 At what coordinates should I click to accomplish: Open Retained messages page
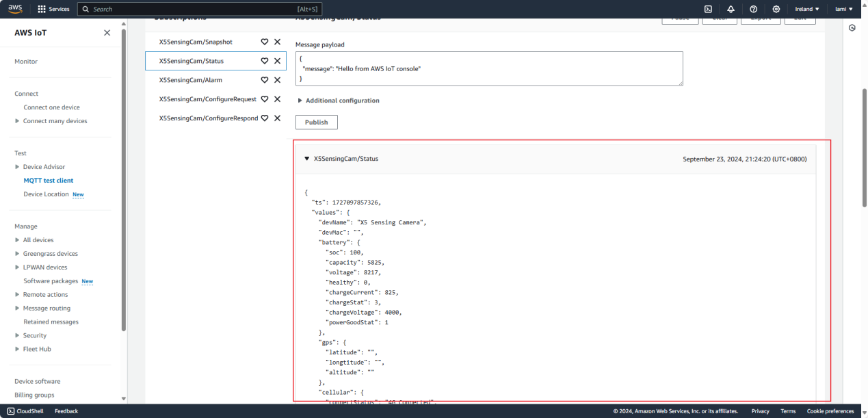(51, 322)
